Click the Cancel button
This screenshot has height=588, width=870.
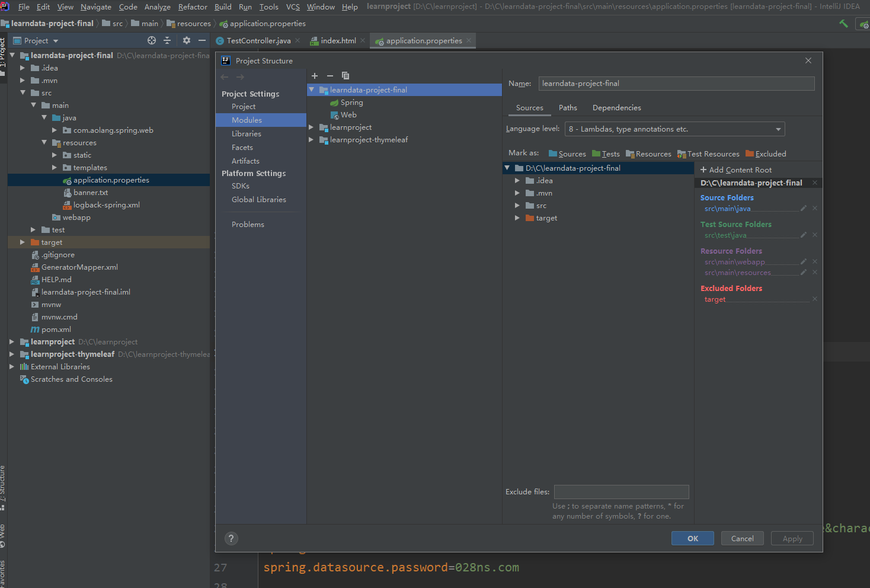(x=742, y=538)
